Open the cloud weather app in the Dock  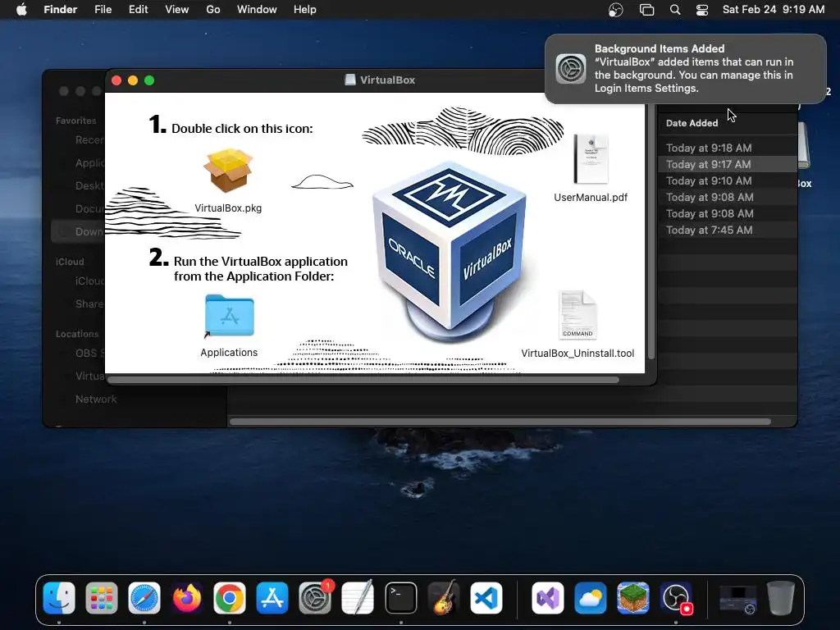(591, 598)
